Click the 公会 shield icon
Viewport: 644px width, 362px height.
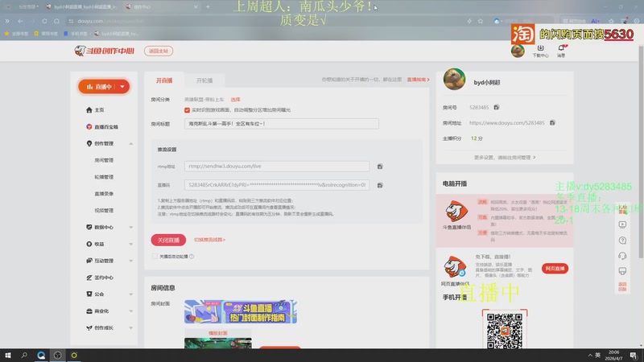click(x=89, y=294)
